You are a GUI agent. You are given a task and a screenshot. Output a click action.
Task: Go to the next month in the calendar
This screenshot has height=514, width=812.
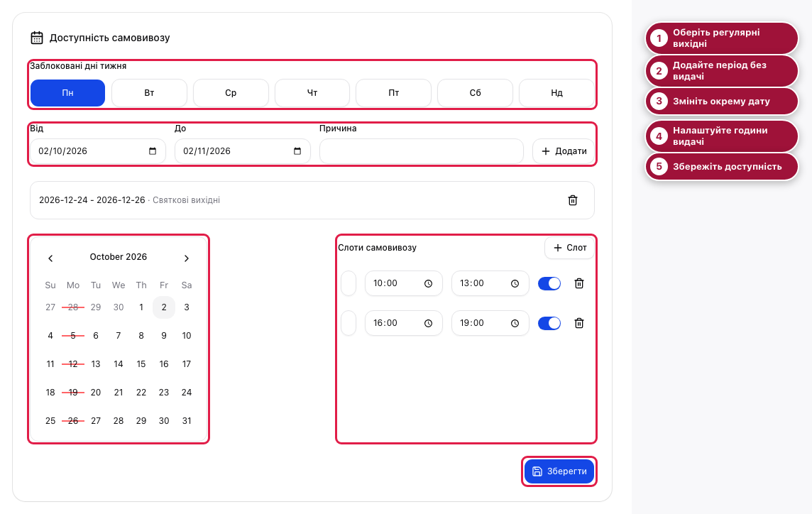pyautogui.click(x=187, y=258)
